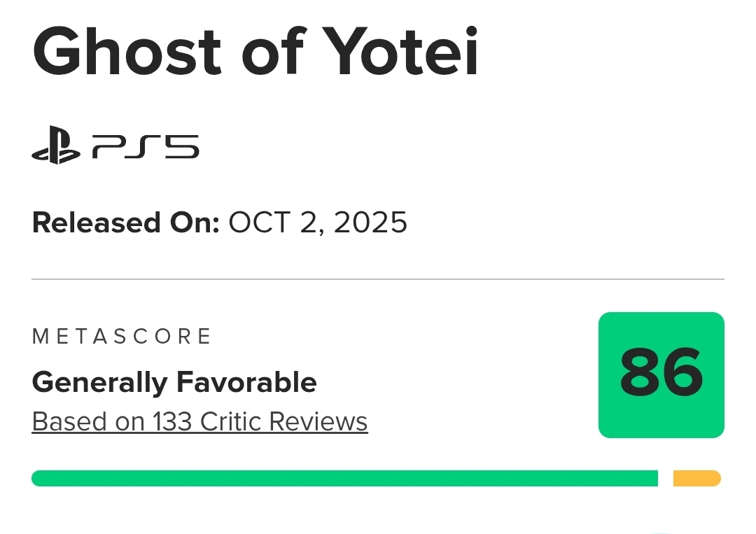Click the PlayStation logo symbol

click(x=56, y=148)
